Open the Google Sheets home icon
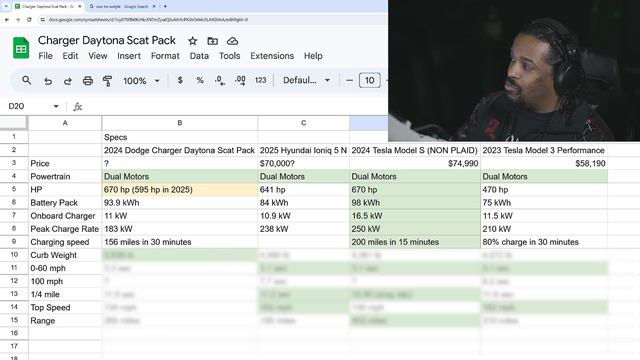Viewport: 640px width, 360px height. [x=21, y=48]
